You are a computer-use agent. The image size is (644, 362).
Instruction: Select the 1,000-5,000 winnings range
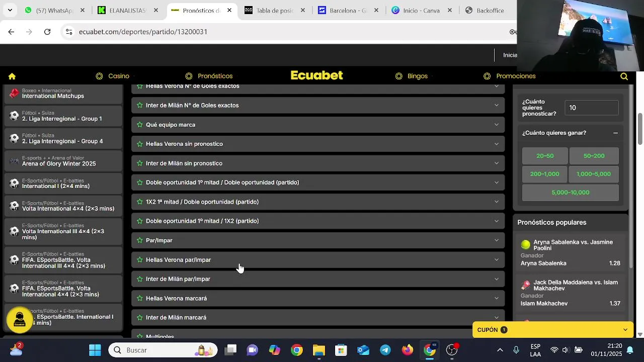[594, 174]
